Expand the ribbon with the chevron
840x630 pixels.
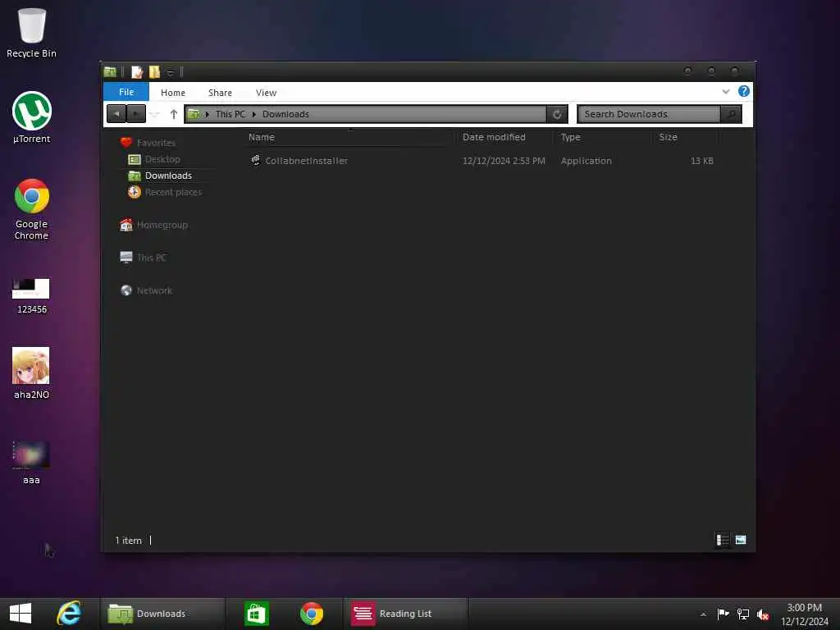[726, 92]
